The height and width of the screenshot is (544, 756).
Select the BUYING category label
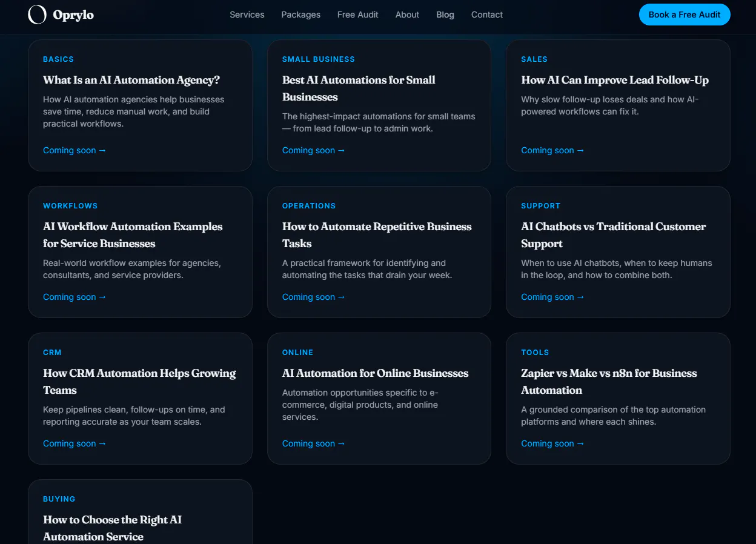click(59, 499)
